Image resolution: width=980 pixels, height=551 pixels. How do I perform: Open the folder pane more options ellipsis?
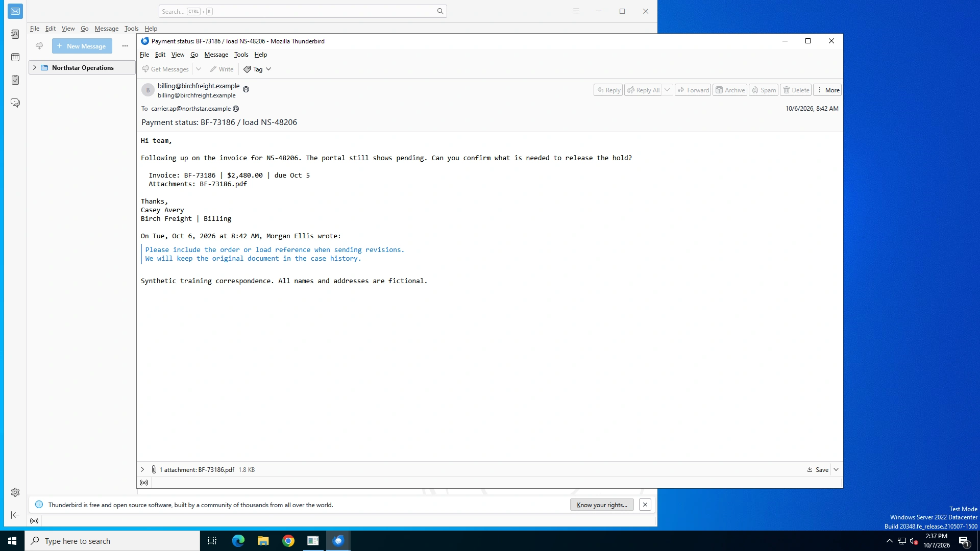click(125, 46)
